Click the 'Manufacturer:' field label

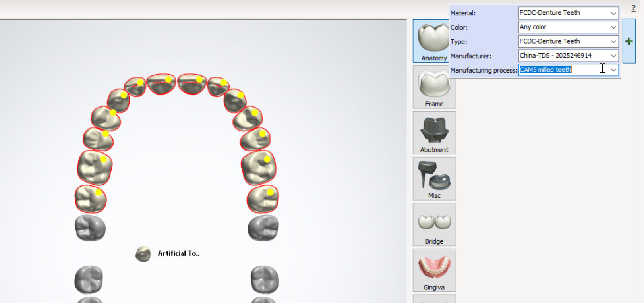[x=471, y=56]
